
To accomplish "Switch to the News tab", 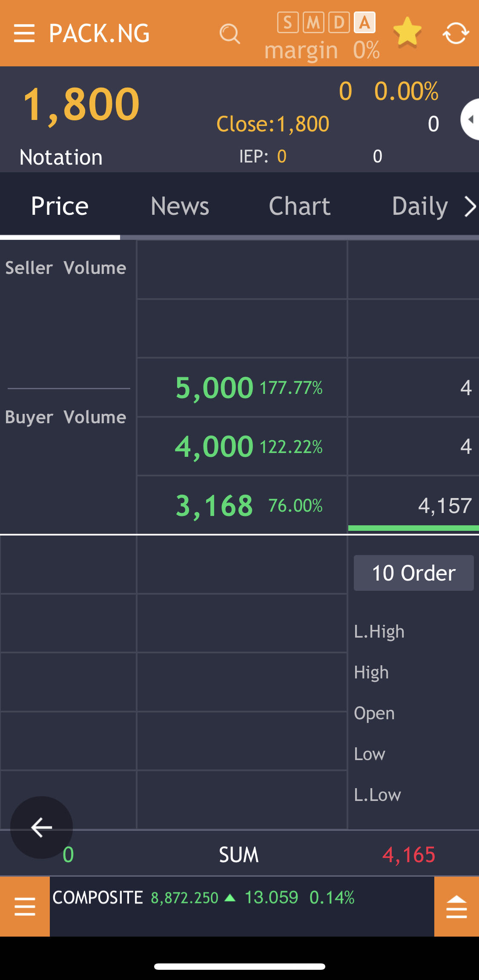I will tap(180, 206).
